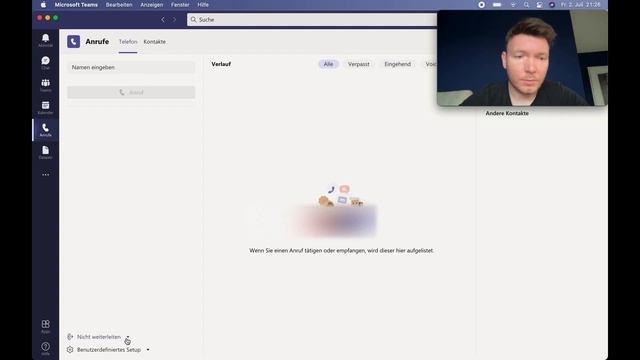Open the Apps store icon in the sidebar
The width and height of the screenshot is (640, 360).
(45, 326)
